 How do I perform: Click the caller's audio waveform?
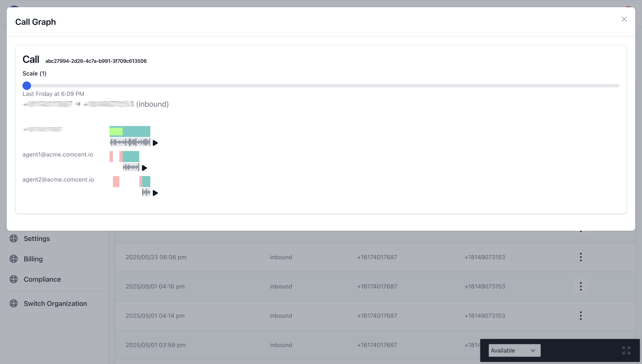[130, 142]
